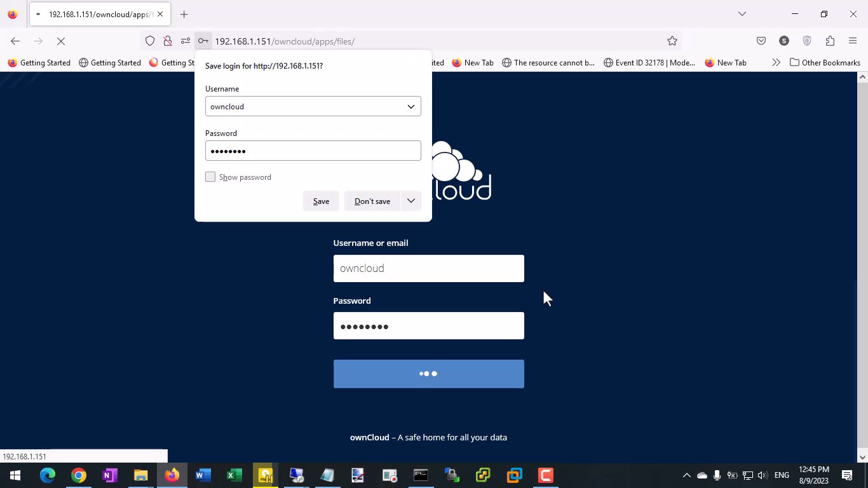Open the volume speaker tray icon
Screen dimensions: 868x488
763,475
